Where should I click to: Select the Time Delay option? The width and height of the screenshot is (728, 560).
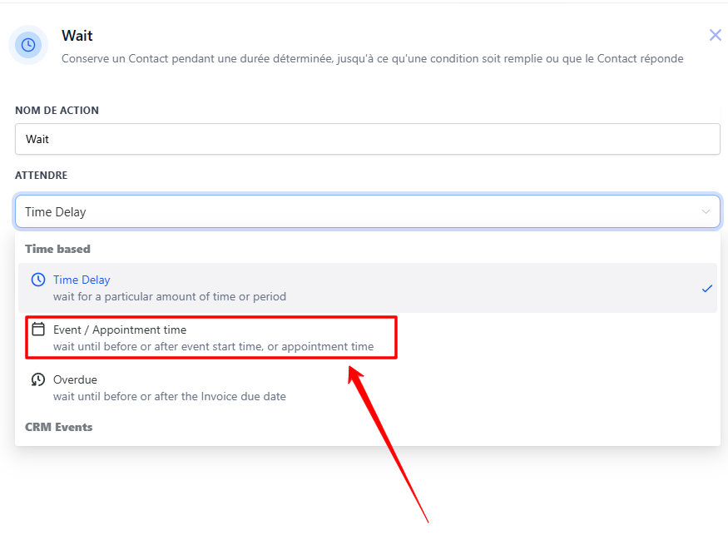[x=367, y=288]
